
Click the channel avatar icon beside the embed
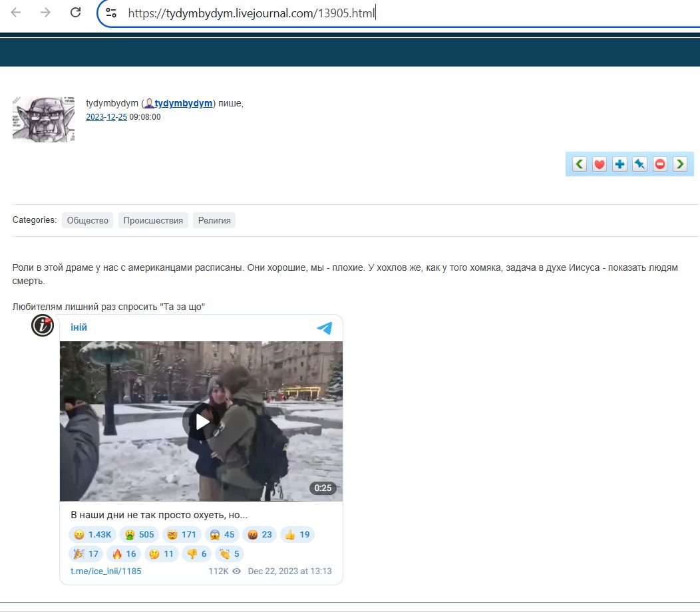43,325
